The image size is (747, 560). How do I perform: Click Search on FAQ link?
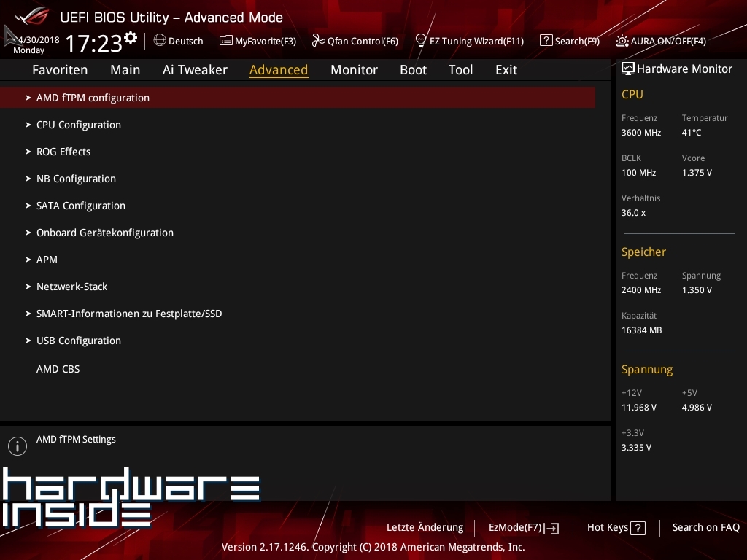click(x=706, y=528)
